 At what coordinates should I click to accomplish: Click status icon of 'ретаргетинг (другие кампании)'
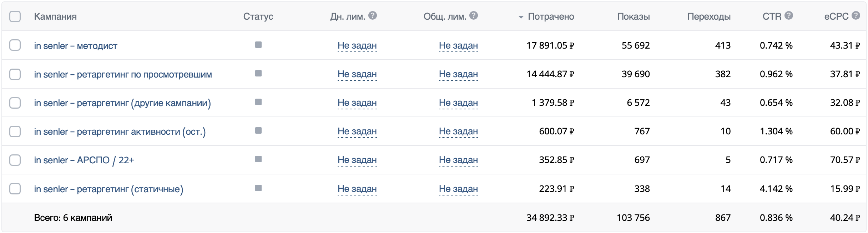(258, 103)
